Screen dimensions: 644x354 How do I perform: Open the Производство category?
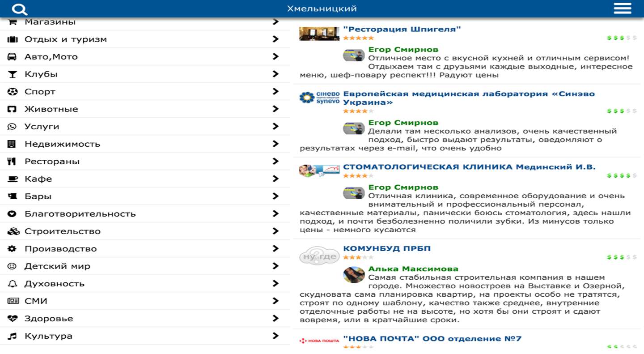tap(145, 249)
